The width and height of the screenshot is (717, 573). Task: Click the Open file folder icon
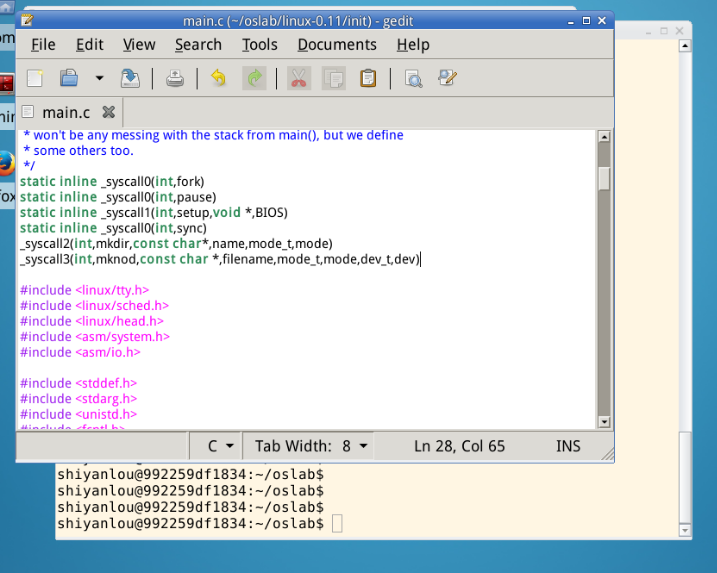69,78
